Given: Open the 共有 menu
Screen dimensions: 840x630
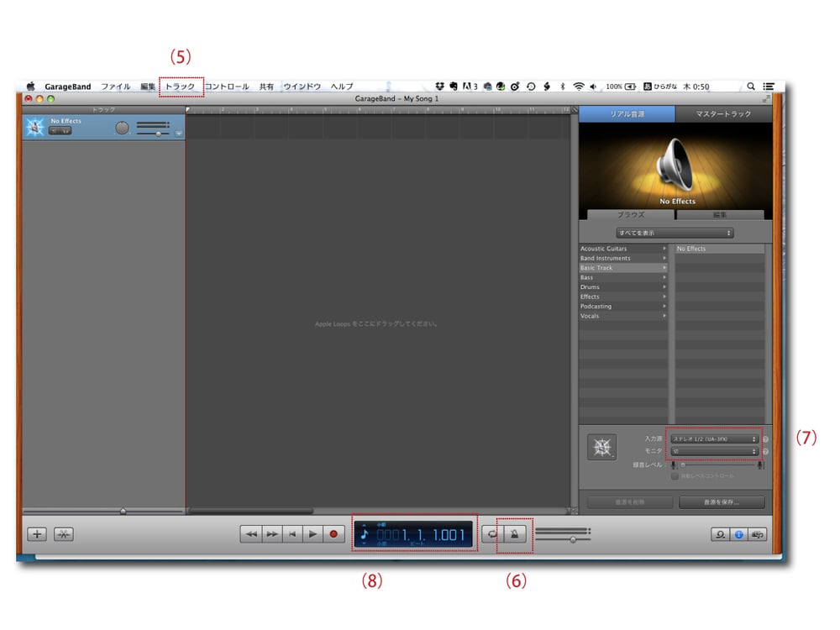Looking at the screenshot, I should click(x=266, y=87).
